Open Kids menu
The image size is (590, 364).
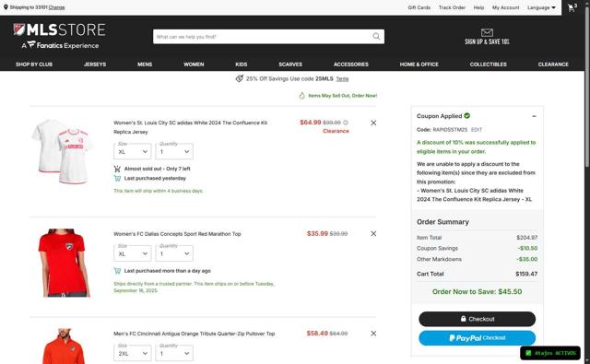tap(242, 65)
